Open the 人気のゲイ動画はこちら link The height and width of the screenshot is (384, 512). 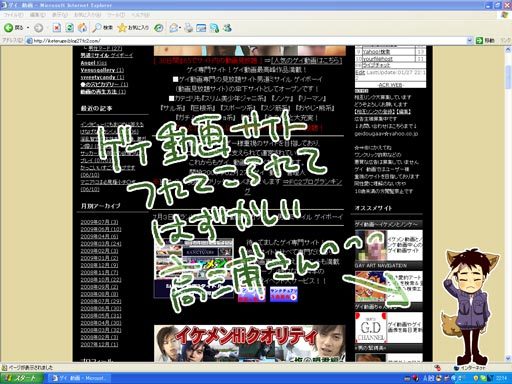306,61
